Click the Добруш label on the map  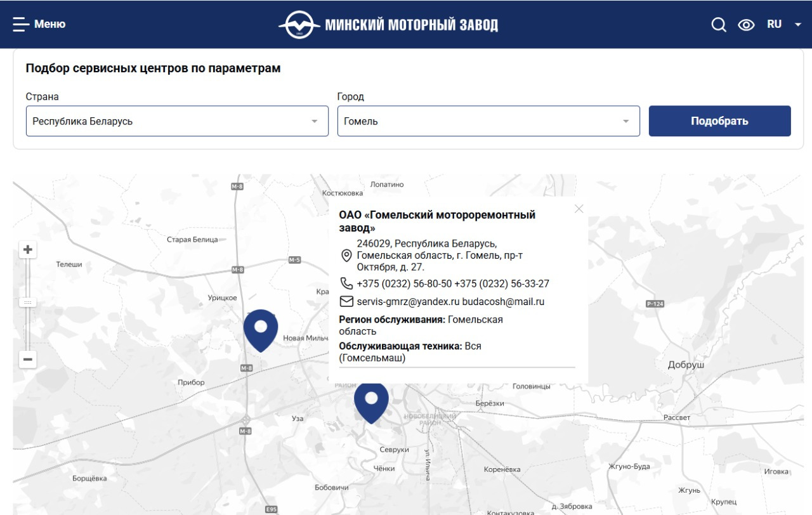click(686, 365)
